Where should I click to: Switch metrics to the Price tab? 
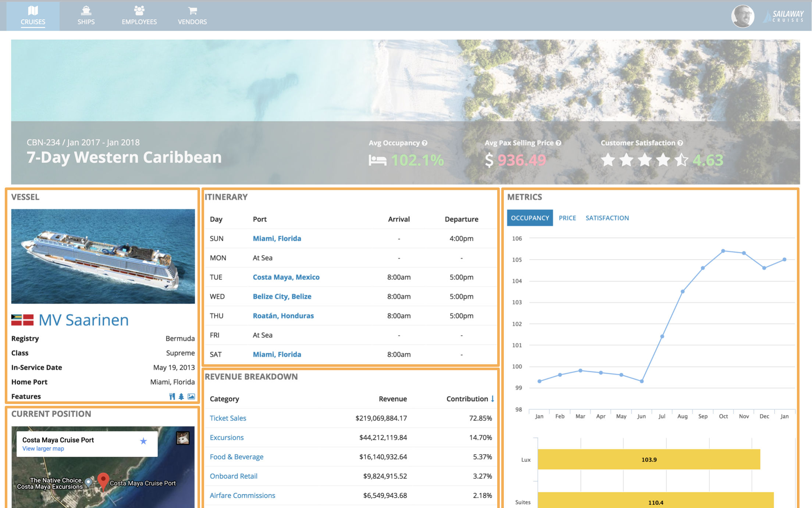tap(567, 218)
